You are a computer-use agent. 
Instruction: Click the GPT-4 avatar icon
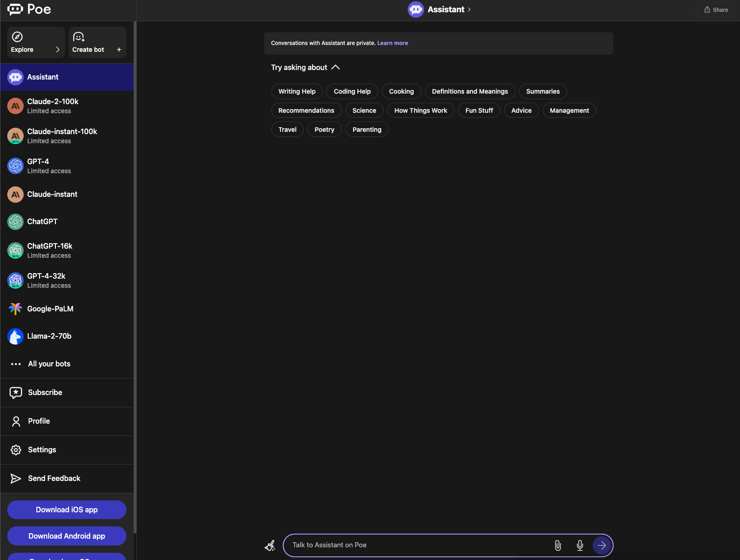15,166
